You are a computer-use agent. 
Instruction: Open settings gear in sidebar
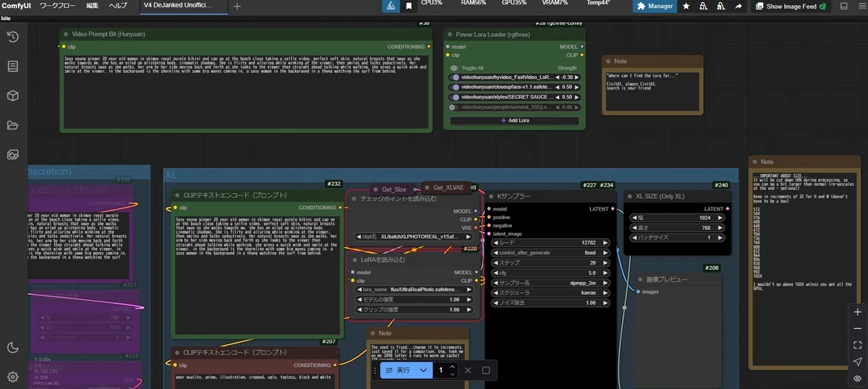[12, 377]
